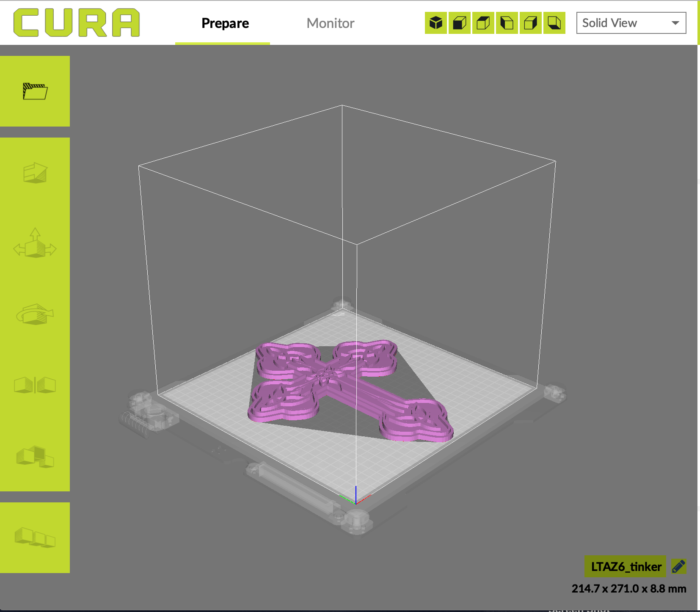The width and height of the screenshot is (700, 612).
Task: Switch to the front view cube icon
Action: pos(459,23)
